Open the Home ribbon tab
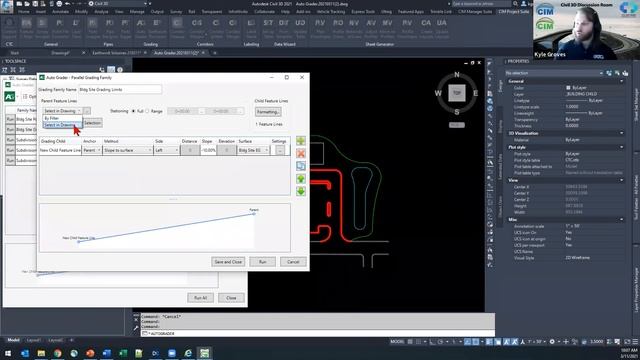This screenshot has width=640, height=360. click(24, 12)
